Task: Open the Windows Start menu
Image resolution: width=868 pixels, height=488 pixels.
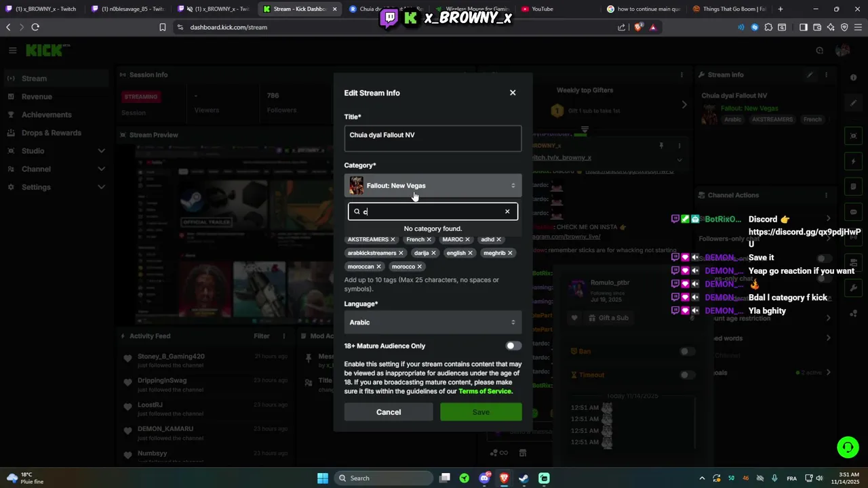Action: coord(323,478)
